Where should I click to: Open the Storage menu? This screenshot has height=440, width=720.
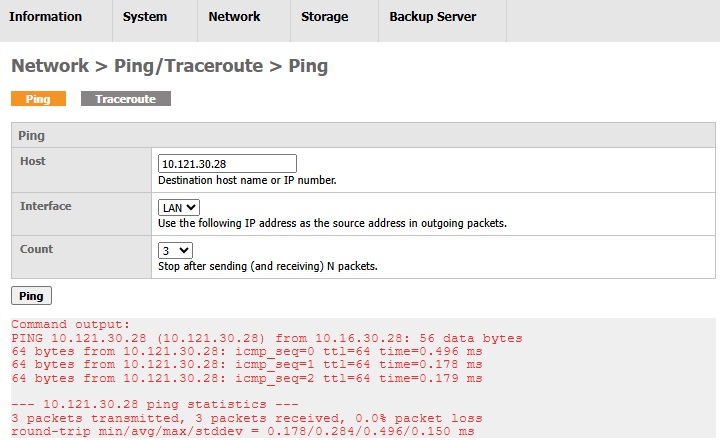(325, 17)
